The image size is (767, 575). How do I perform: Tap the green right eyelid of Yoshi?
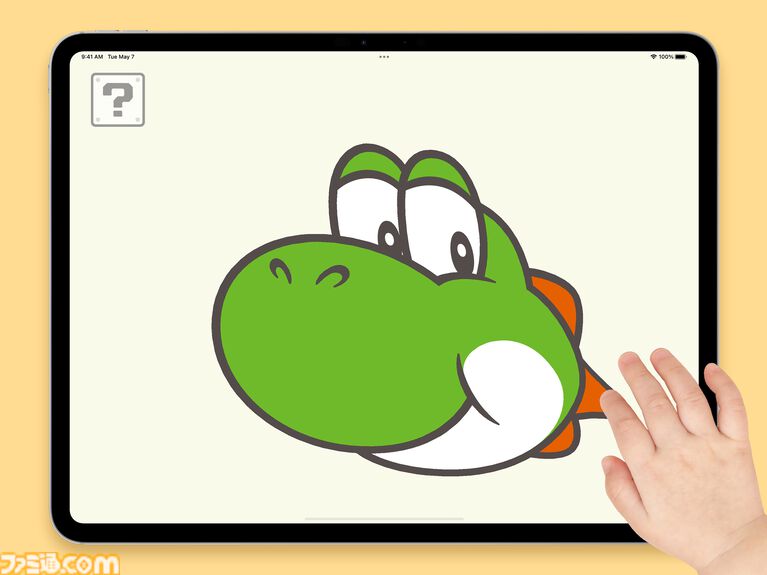point(438,170)
